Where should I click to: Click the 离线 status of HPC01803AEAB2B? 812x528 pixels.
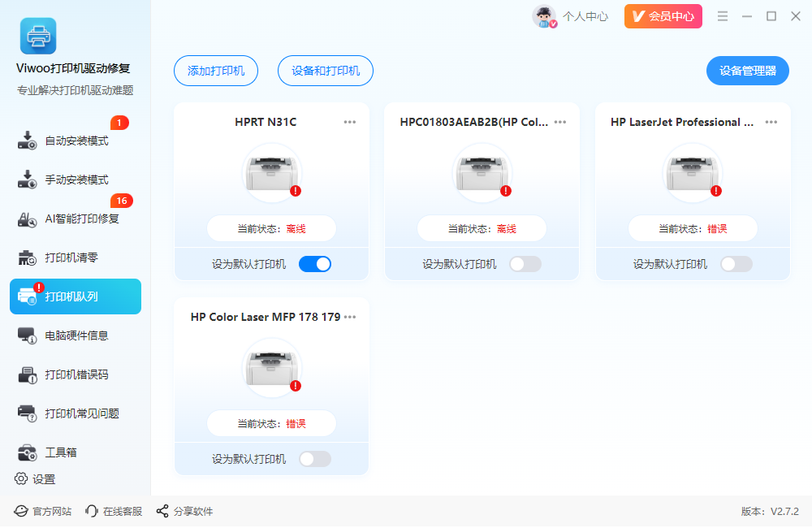click(x=507, y=229)
